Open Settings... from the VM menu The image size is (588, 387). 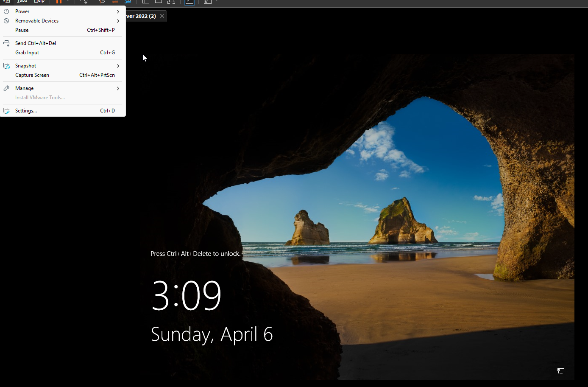[26, 111]
